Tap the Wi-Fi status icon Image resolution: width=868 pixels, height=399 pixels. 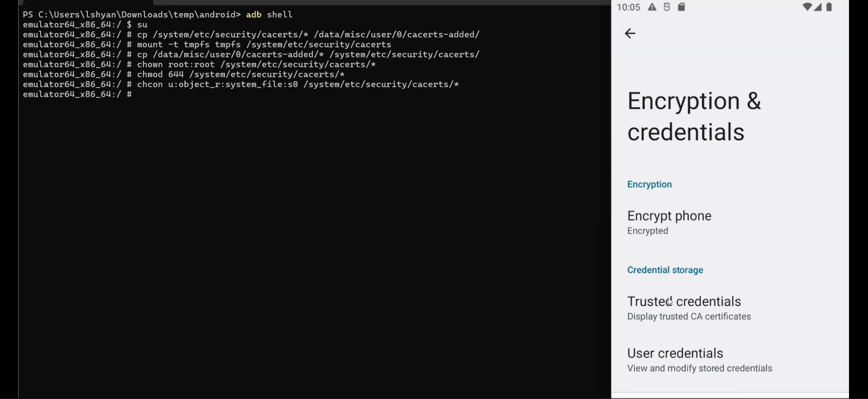(807, 7)
